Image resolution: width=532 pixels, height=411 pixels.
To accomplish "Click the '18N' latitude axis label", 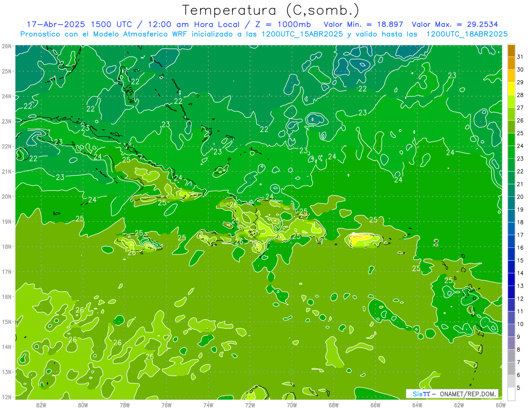I will click(x=6, y=247).
